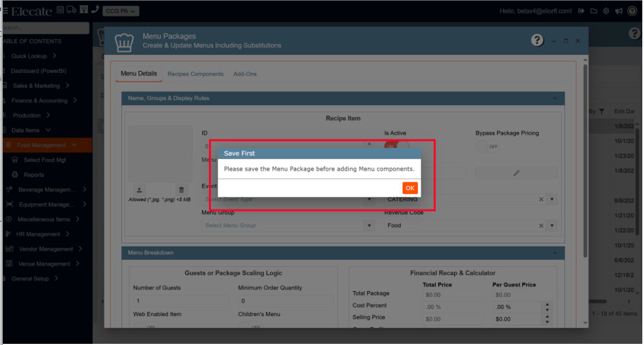Click the phone icon in top bar
The height and width of the screenshot is (345, 644).
click(x=95, y=10)
